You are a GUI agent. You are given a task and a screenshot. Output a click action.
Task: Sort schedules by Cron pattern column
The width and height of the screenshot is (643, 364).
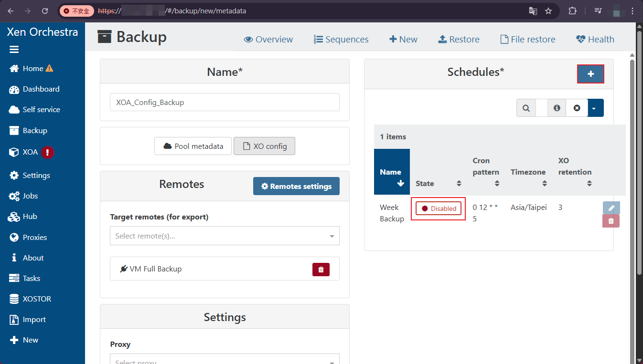pos(486,172)
